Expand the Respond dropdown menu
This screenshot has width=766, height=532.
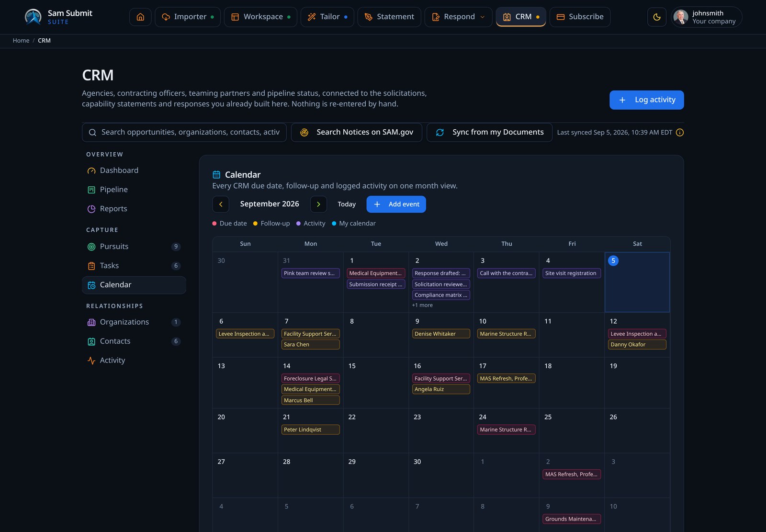pos(458,17)
